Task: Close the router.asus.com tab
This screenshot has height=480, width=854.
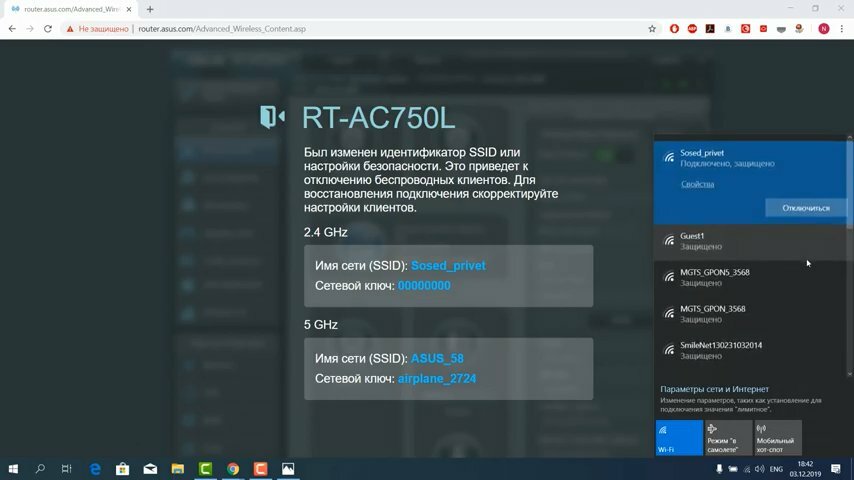Action: [x=129, y=9]
